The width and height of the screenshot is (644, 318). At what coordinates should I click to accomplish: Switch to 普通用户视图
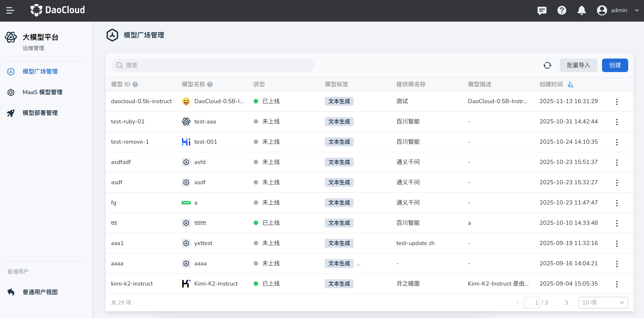(x=40, y=292)
